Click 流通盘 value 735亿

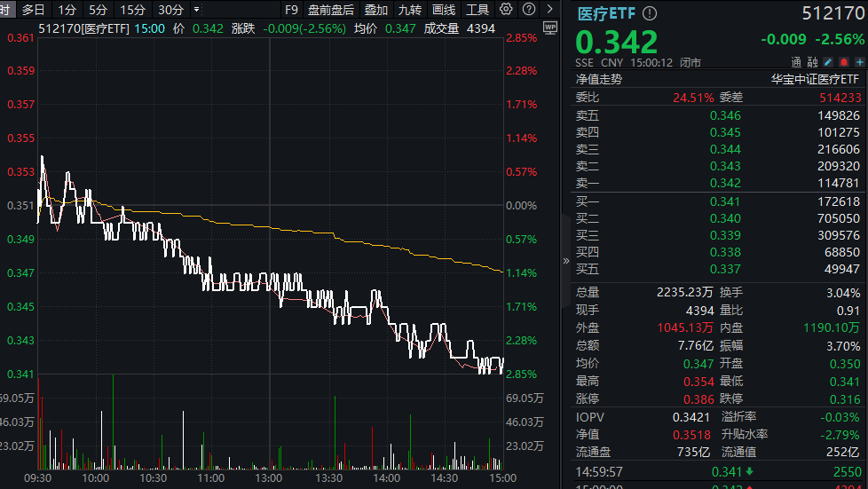coord(693,452)
